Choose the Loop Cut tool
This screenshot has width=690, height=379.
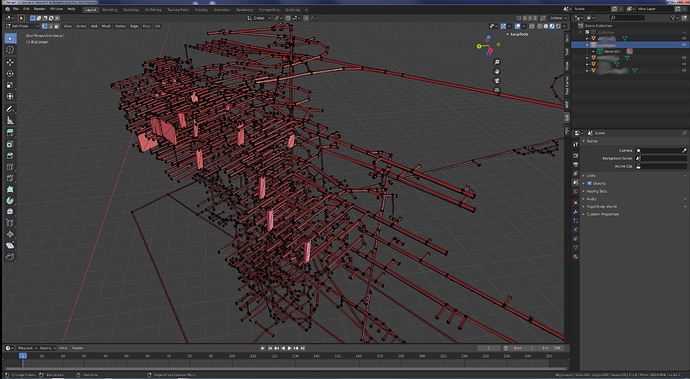click(10, 167)
